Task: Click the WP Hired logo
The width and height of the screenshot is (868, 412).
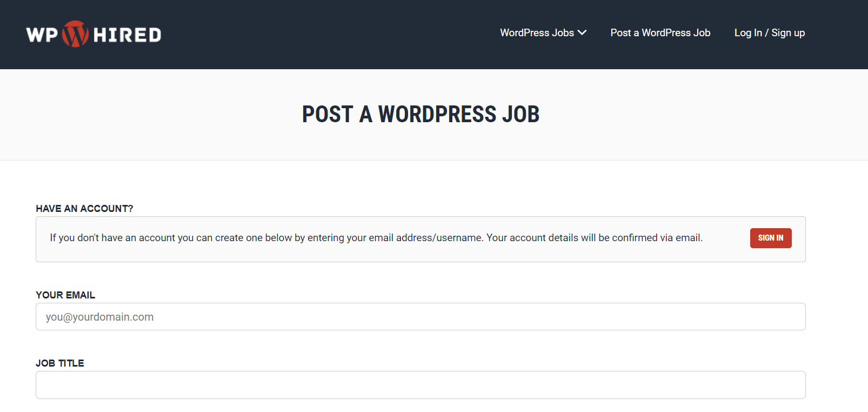Action: [94, 34]
